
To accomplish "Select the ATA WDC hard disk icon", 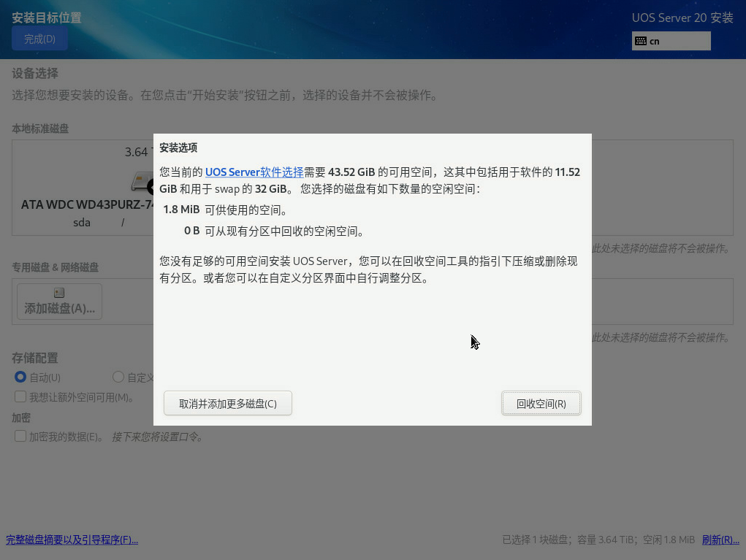I will tap(142, 183).
